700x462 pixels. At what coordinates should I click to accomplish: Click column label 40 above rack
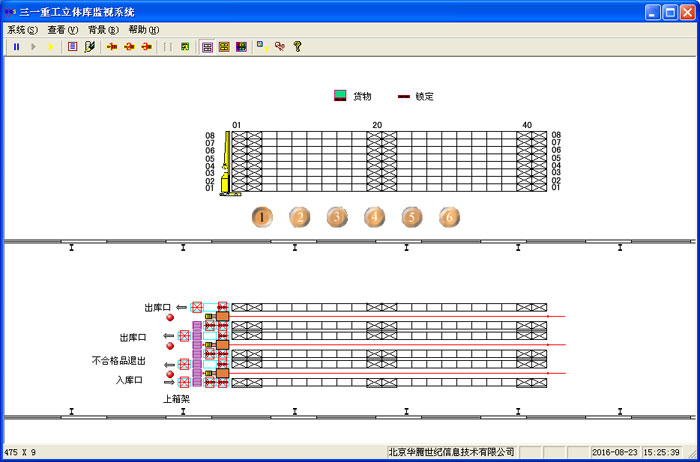(x=527, y=125)
